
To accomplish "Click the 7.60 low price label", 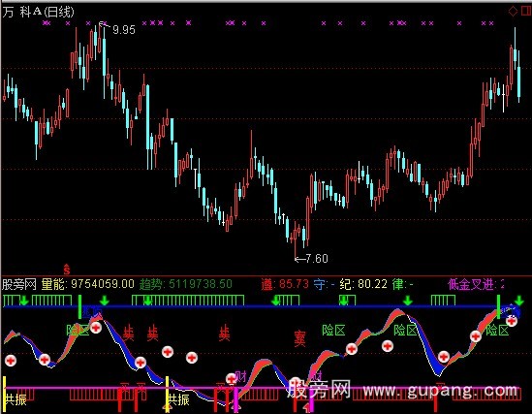I will coord(317,259).
